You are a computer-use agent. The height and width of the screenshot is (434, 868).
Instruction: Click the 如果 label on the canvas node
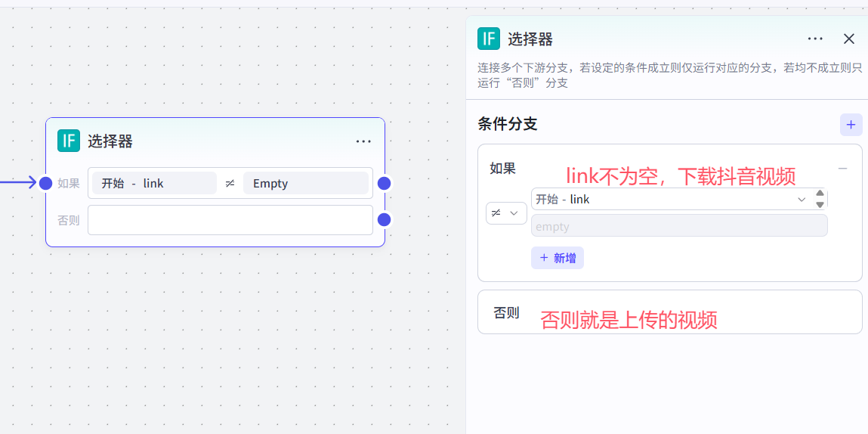coord(69,183)
